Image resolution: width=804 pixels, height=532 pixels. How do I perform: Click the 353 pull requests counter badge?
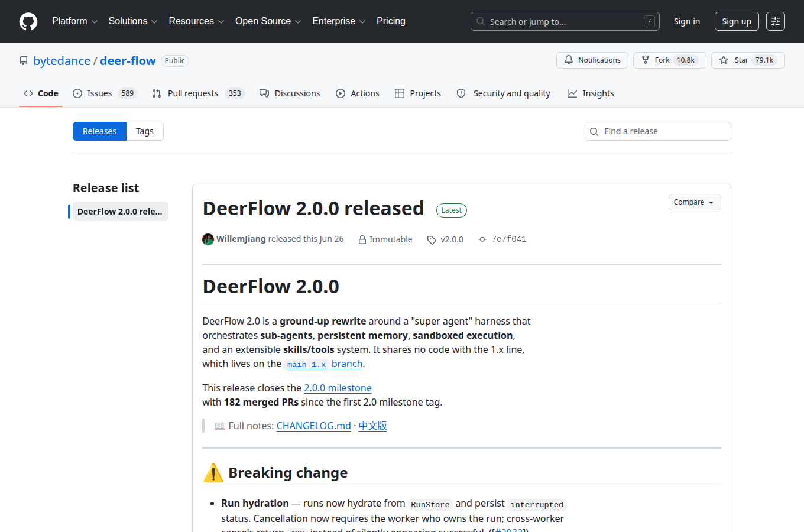pyautogui.click(x=235, y=93)
